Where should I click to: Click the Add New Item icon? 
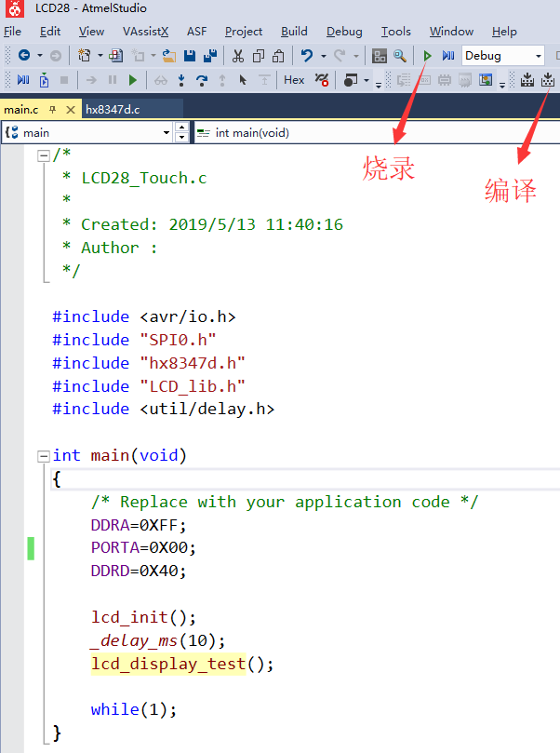click(x=115, y=56)
